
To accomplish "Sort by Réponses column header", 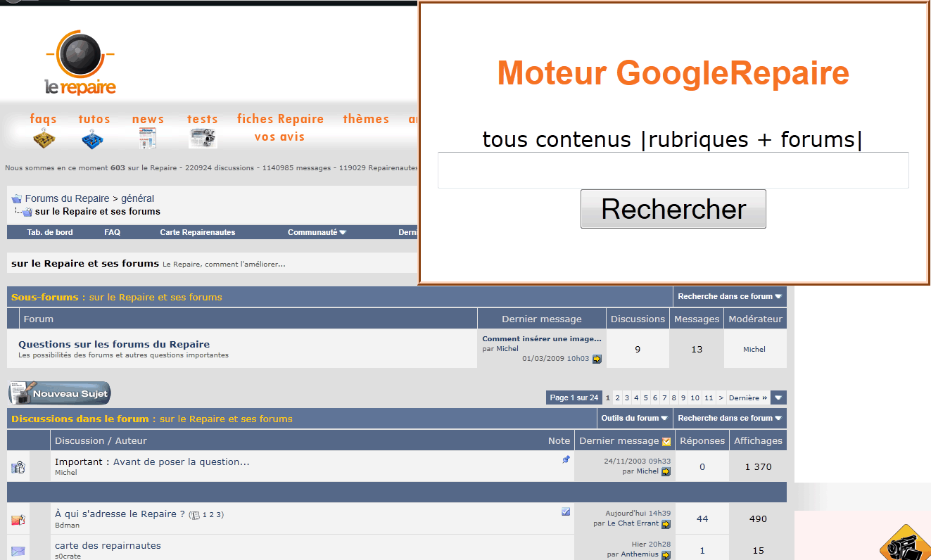I will coord(702,440).
